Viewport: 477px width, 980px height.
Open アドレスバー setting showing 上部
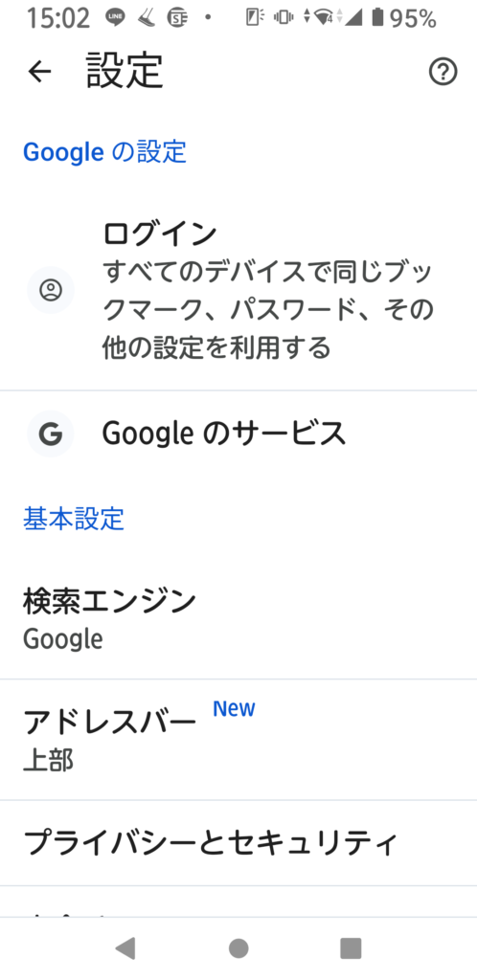[x=238, y=740]
